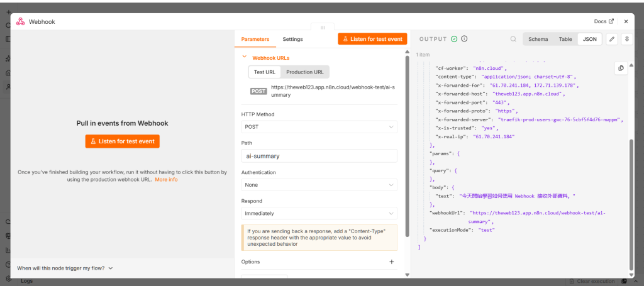This screenshot has height=286, width=644.
Task: Search the output data
Action: coord(513,39)
